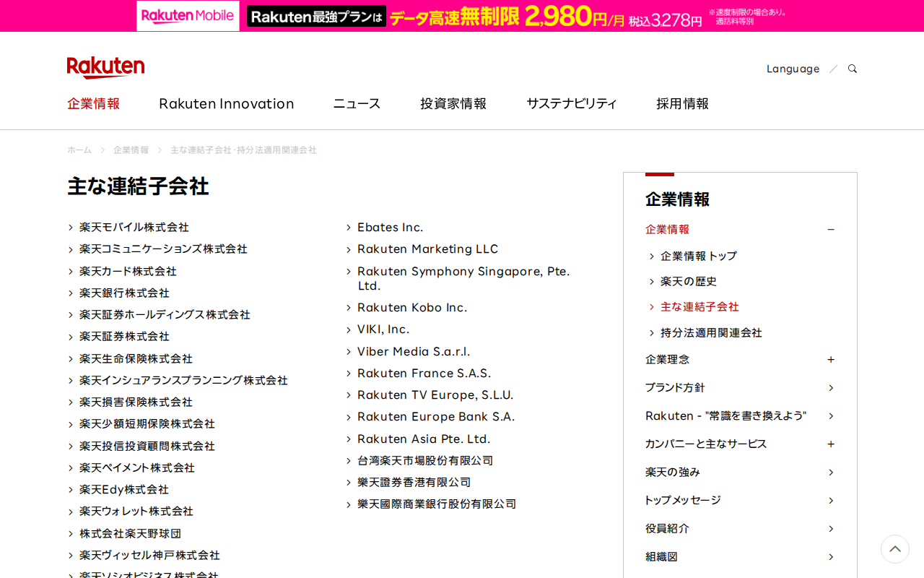
Task: Open 楽天生命保険株式会社 link
Action: point(136,358)
